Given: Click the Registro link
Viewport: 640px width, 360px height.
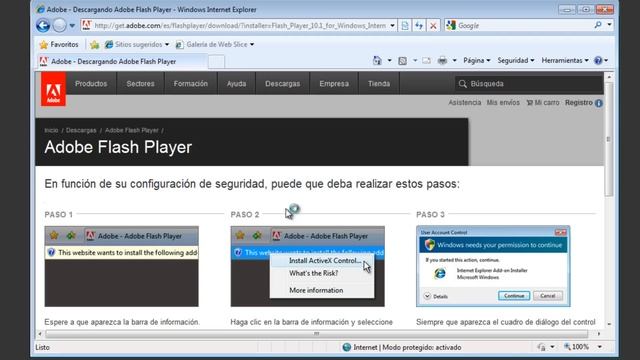Looking at the screenshot, I should pos(578,102).
